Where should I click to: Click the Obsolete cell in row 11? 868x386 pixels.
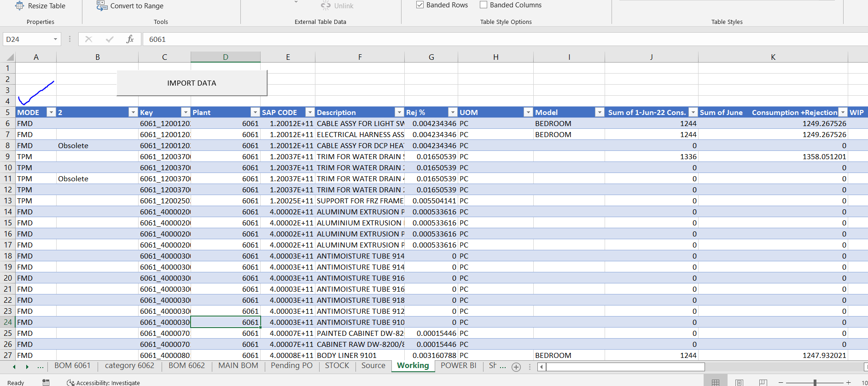pyautogui.click(x=97, y=179)
